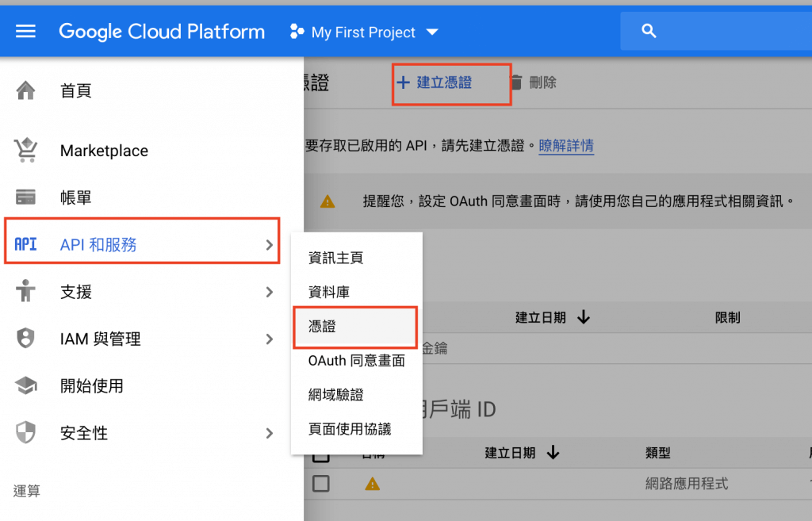
Task: Sort by 建立日期 beside the 類型 column
Action: click(x=522, y=453)
